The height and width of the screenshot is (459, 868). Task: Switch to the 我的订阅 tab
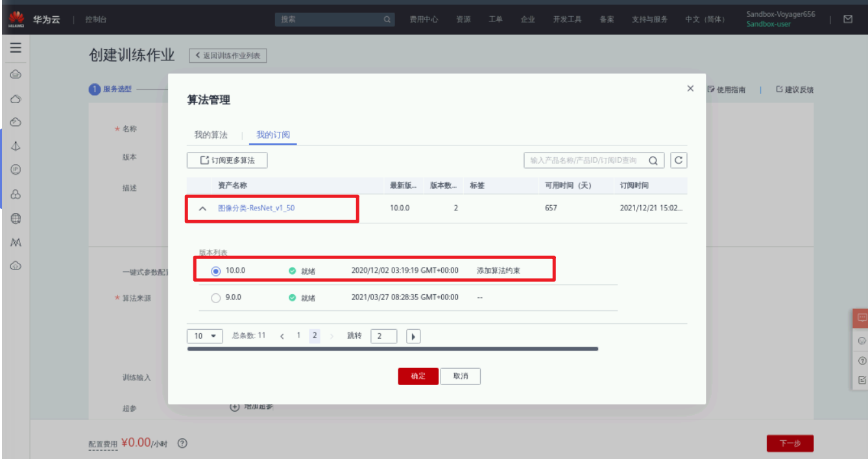(x=273, y=135)
